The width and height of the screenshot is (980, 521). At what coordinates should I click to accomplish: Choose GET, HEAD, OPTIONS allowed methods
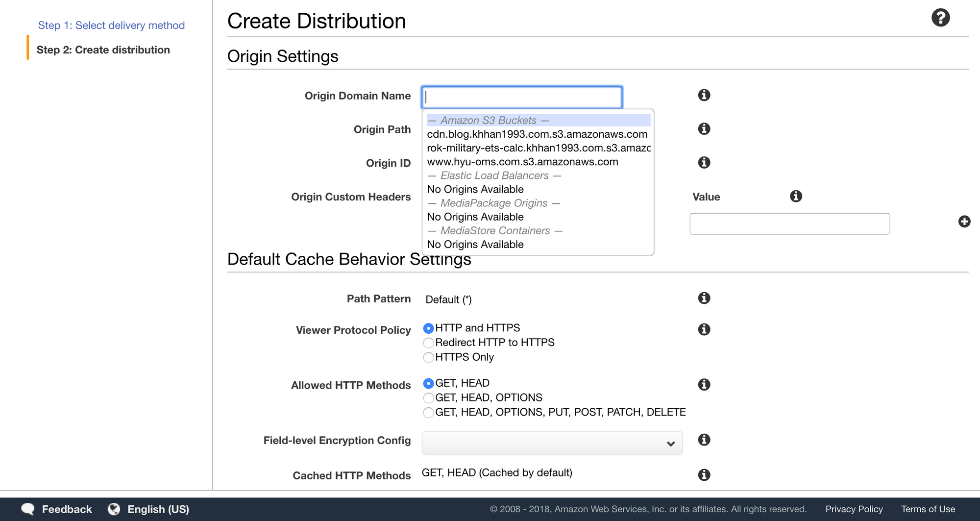click(429, 398)
